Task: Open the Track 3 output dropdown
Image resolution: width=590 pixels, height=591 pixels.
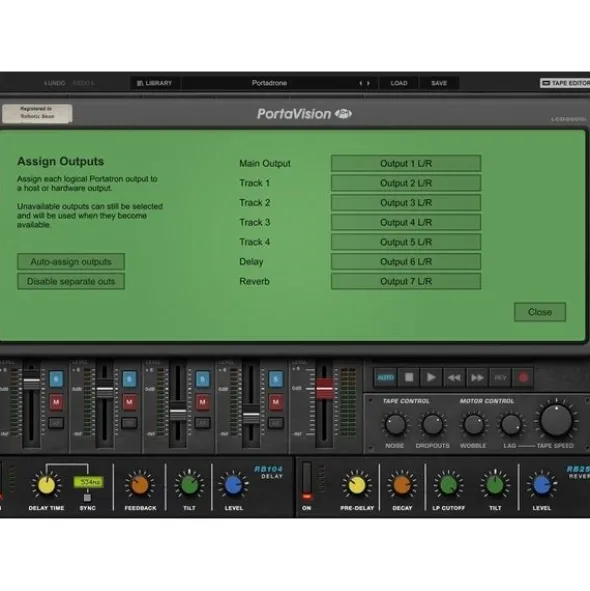Action: coord(406,222)
